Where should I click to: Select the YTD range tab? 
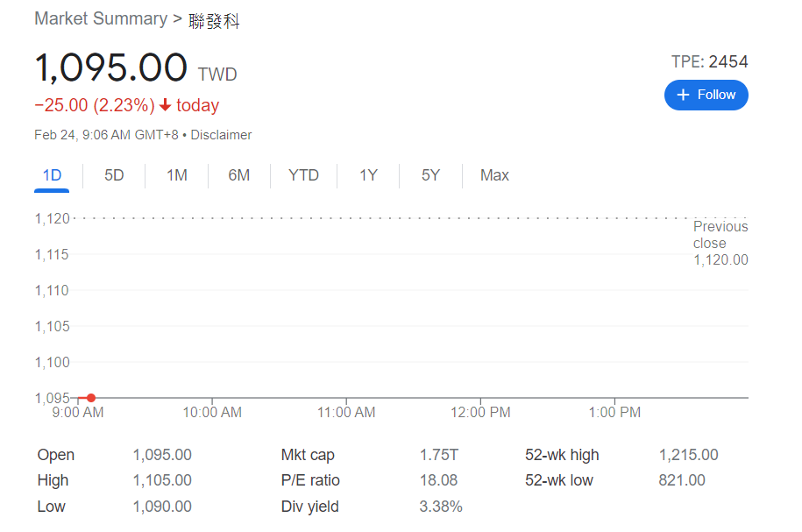tap(304, 175)
